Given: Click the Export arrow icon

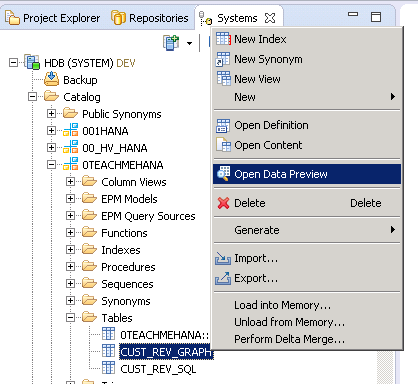Looking at the screenshot, I should pos(223,278).
